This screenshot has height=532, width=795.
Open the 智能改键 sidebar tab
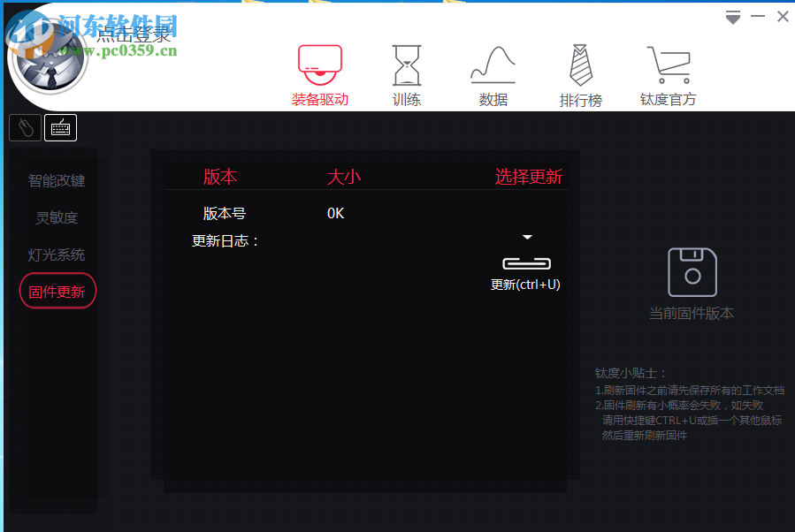pos(57,181)
